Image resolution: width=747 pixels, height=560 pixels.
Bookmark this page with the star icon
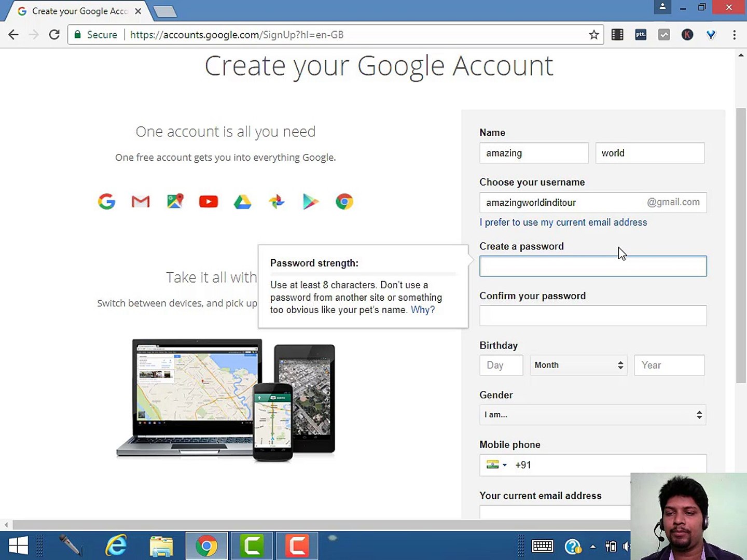point(594,35)
